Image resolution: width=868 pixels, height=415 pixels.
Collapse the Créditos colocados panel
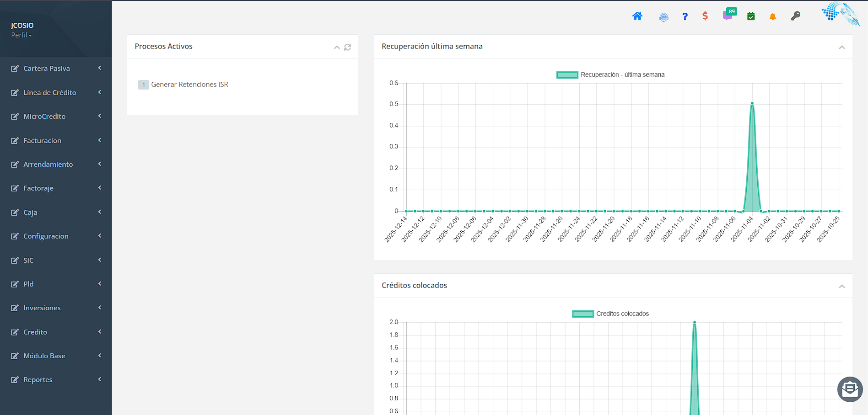pyautogui.click(x=842, y=287)
